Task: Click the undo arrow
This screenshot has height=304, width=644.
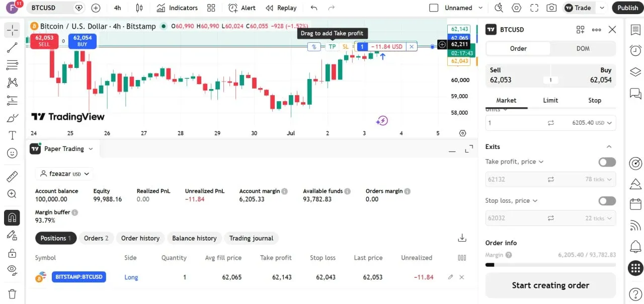Action: [314, 8]
